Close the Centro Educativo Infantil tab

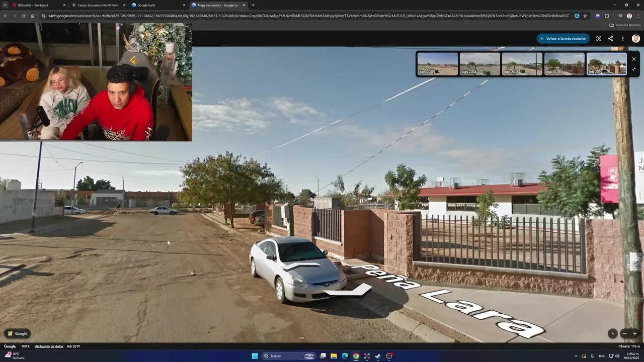point(124,5)
